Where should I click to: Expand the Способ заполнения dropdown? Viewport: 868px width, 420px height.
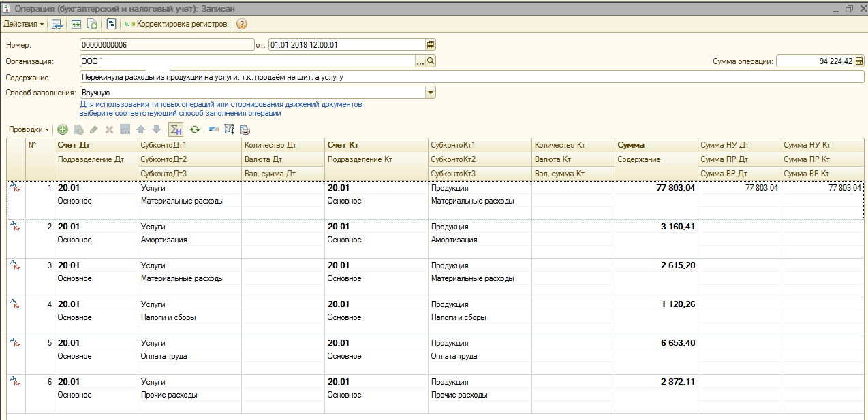(x=430, y=93)
